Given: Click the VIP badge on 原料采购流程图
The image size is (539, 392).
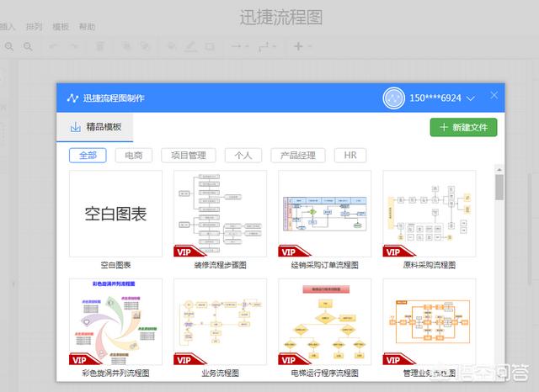Looking at the screenshot, I should click(x=398, y=252).
